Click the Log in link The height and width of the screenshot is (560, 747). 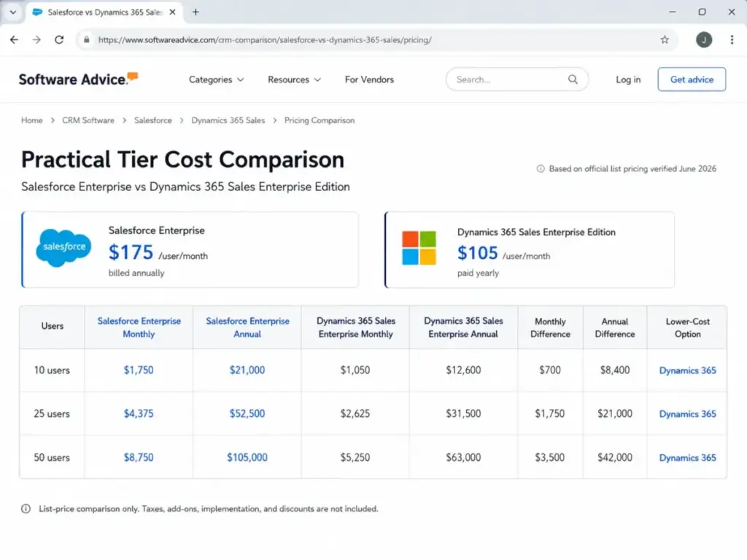pyautogui.click(x=628, y=79)
